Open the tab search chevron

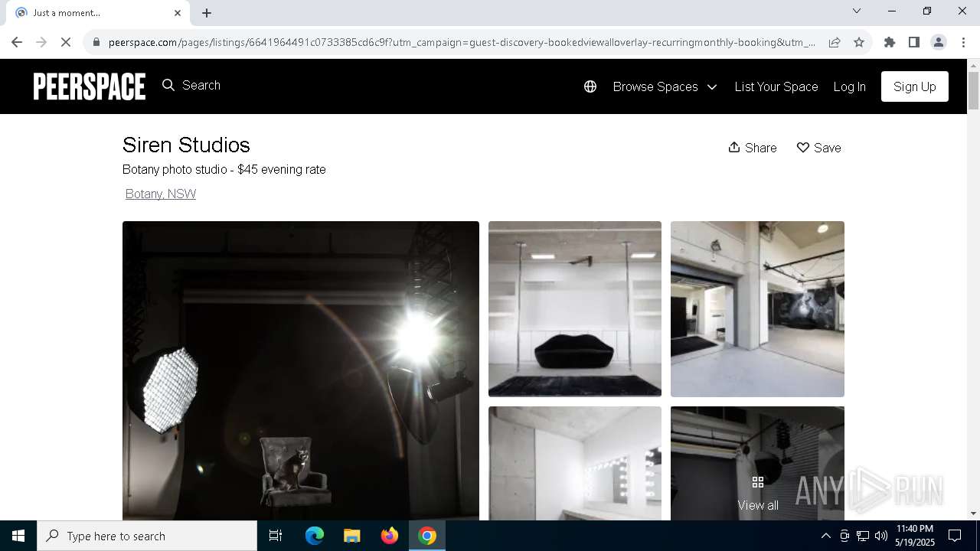click(857, 11)
